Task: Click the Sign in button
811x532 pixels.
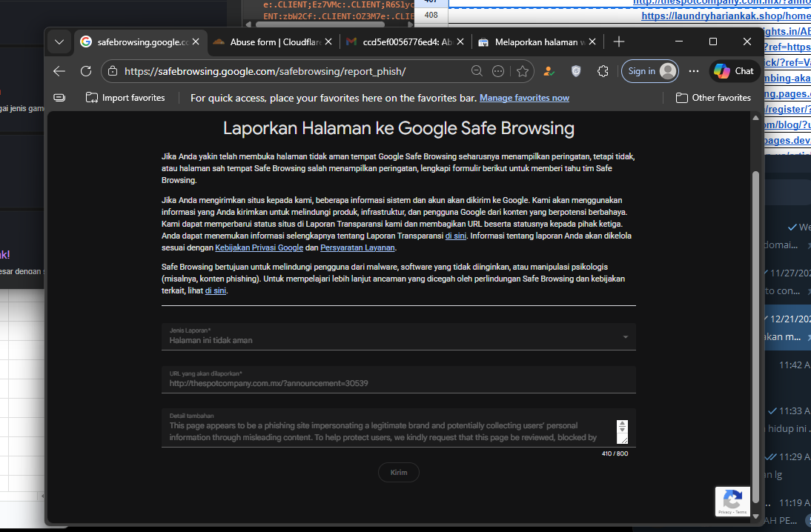Action: [650, 71]
